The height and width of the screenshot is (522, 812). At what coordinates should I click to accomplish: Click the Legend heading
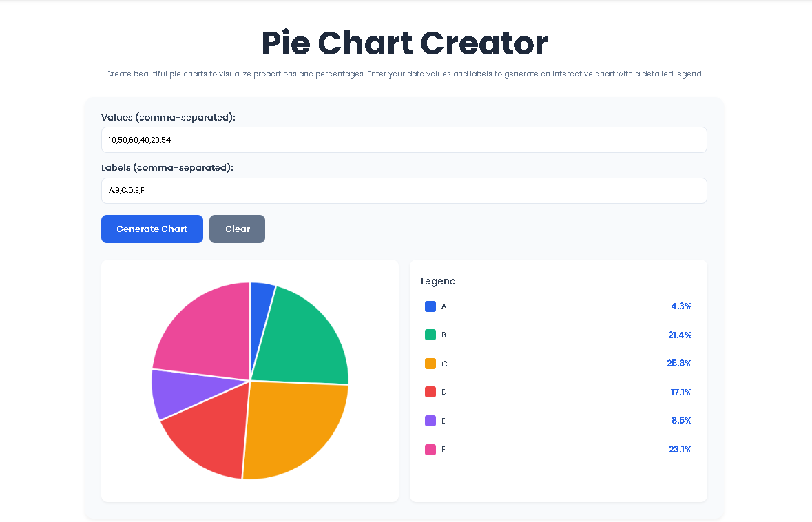(438, 281)
